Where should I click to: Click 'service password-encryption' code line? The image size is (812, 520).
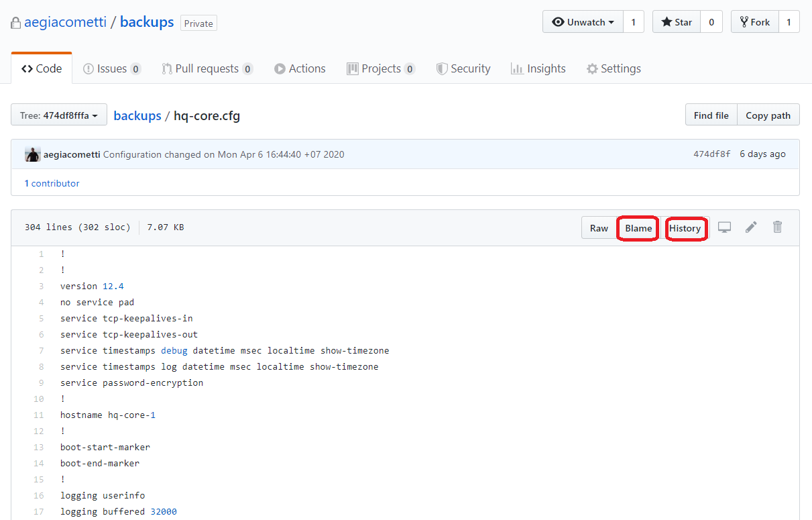[131, 383]
